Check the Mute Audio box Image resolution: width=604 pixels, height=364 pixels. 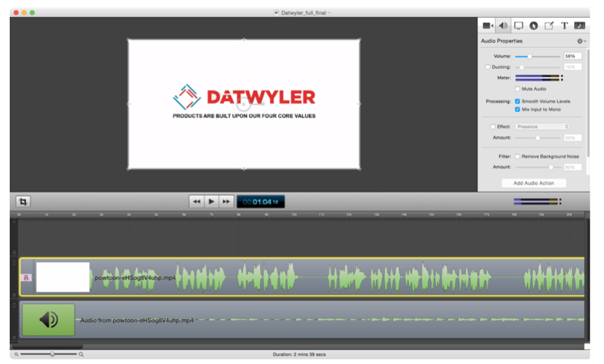pyautogui.click(x=518, y=89)
